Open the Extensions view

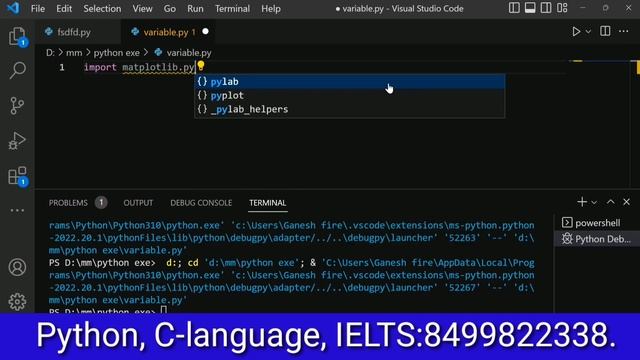17,176
